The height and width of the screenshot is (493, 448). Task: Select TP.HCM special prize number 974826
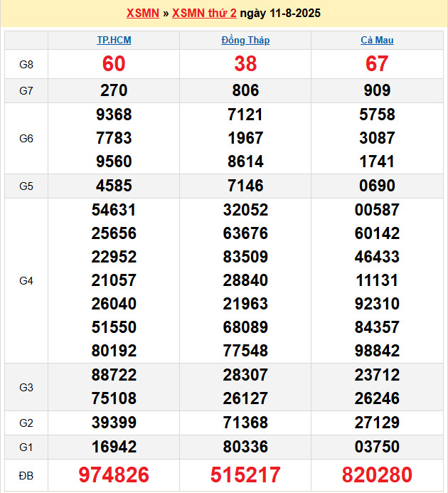click(x=114, y=475)
